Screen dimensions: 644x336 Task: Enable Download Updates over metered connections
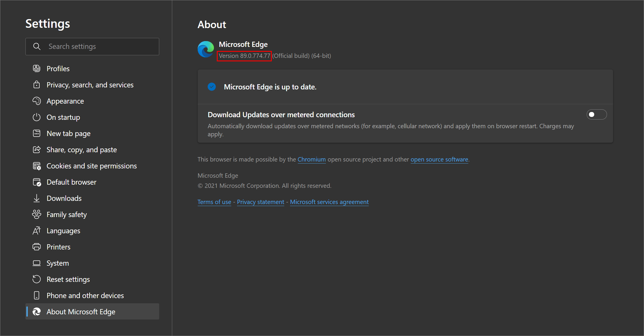pyautogui.click(x=597, y=114)
